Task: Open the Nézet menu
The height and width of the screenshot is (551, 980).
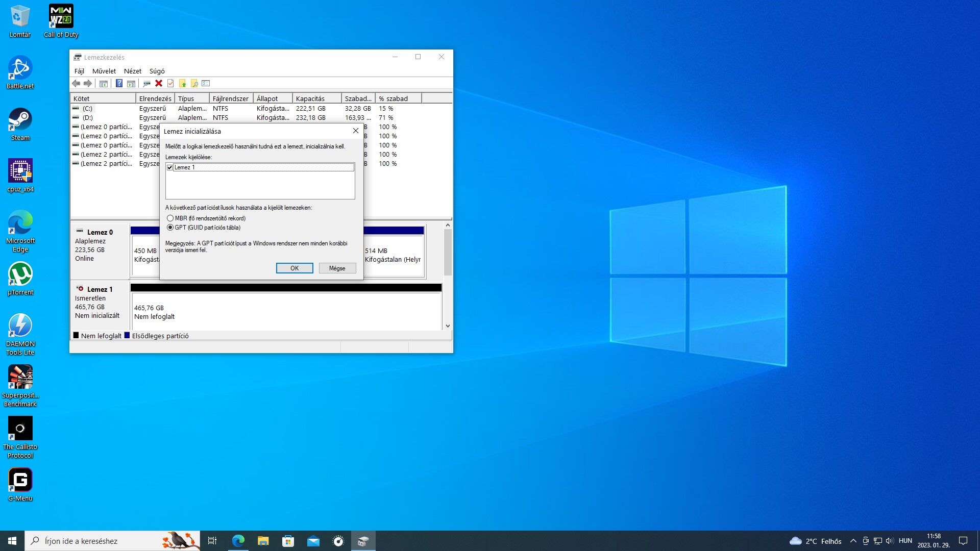Action: point(132,71)
